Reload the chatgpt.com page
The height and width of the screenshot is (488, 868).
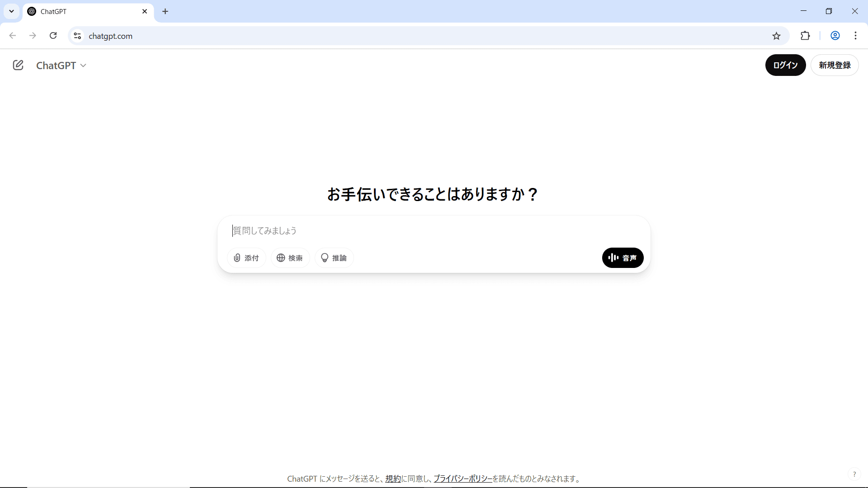tap(53, 36)
